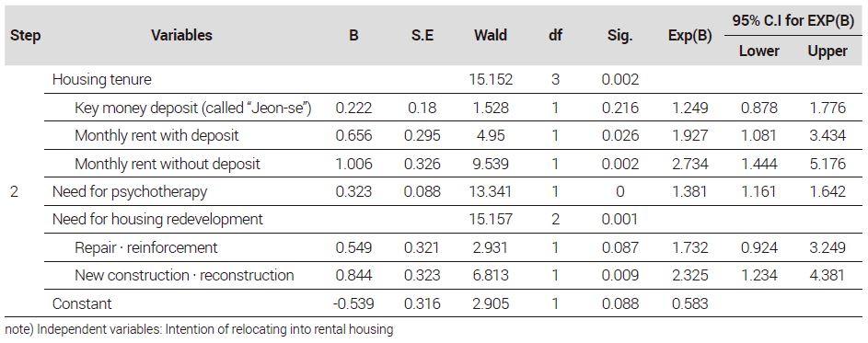Select the Need for housing redevelopment label
Viewport: 868px width, 343px height.
coord(157,220)
